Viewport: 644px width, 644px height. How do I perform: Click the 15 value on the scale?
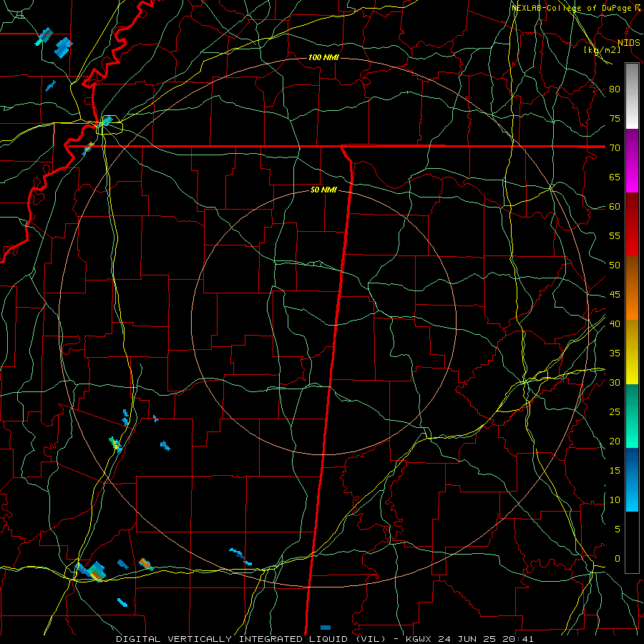coord(615,470)
